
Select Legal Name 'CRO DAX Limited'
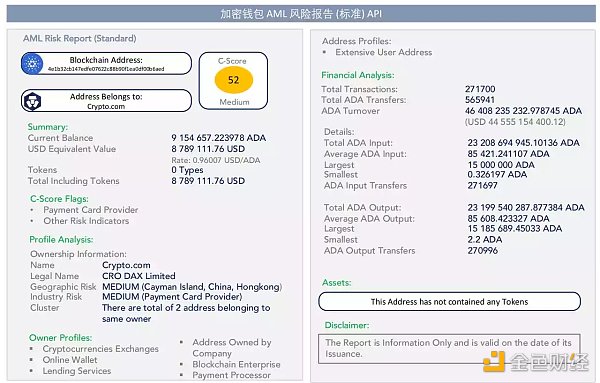click(x=139, y=276)
